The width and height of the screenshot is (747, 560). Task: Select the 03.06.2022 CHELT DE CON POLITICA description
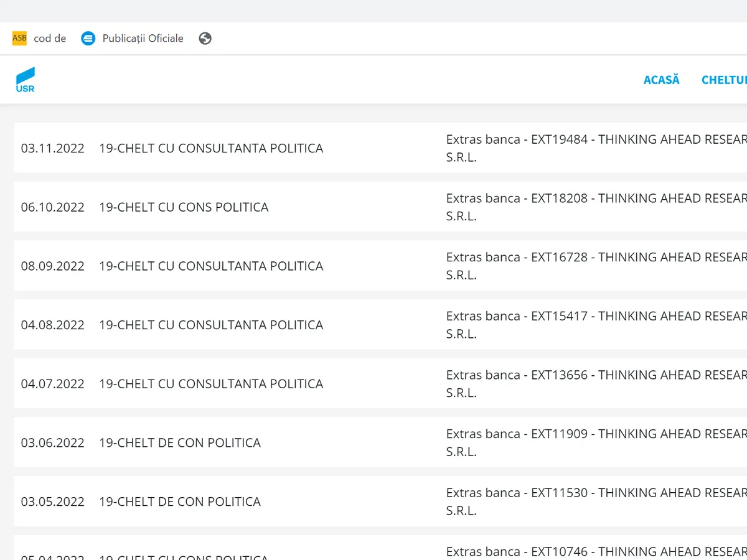pos(180,442)
